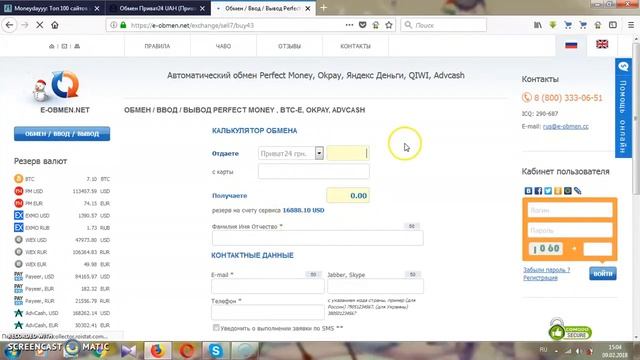Click the support e-mail address link
The image size is (640, 360).
pos(565,127)
